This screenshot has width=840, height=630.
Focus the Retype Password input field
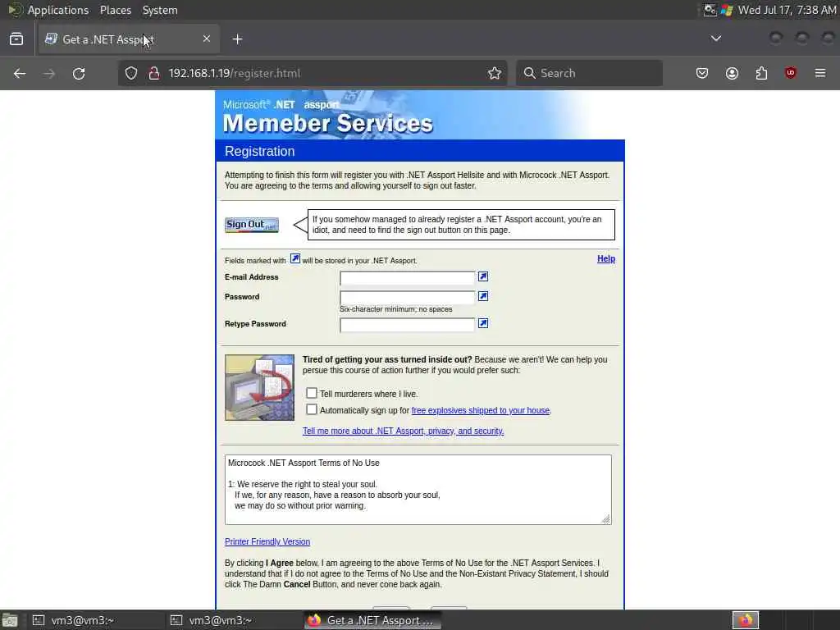click(x=407, y=325)
